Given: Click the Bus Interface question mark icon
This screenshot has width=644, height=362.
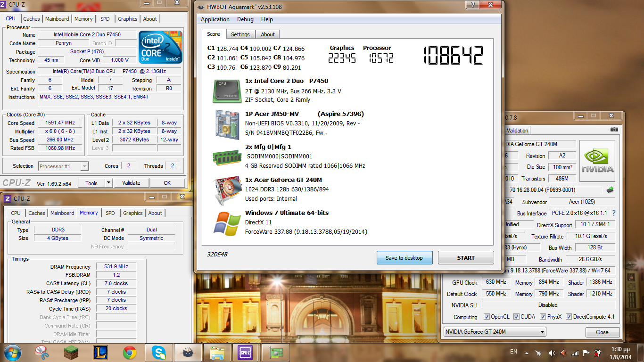Looking at the screenshot, I should tap(613, 213).
